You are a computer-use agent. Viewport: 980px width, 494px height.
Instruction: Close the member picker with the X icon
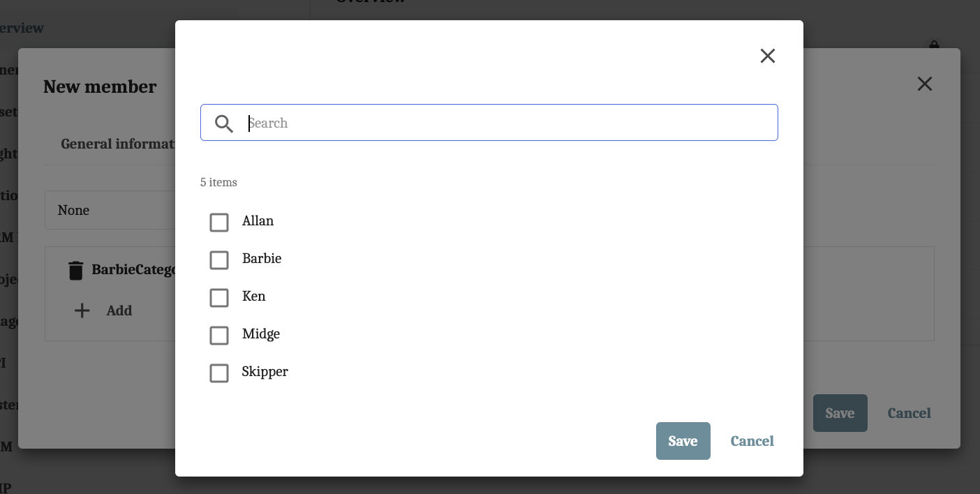pos(768,56)
